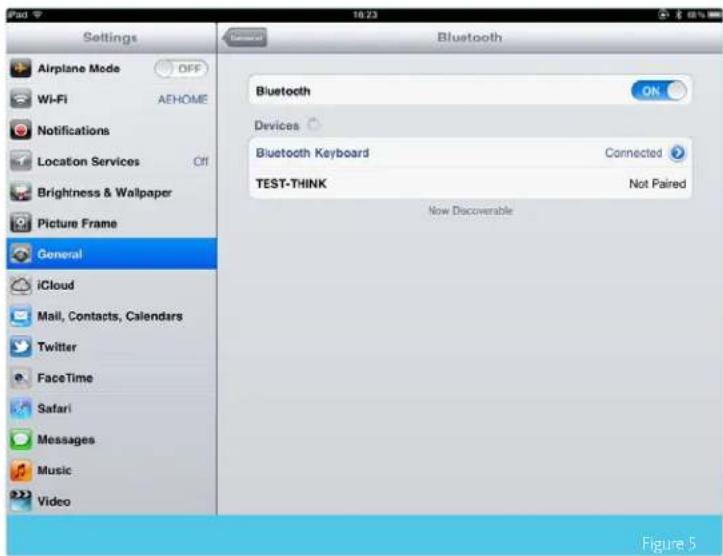Tap the Connected status text
The image size is (723, 556).
[x=633, y=153]
